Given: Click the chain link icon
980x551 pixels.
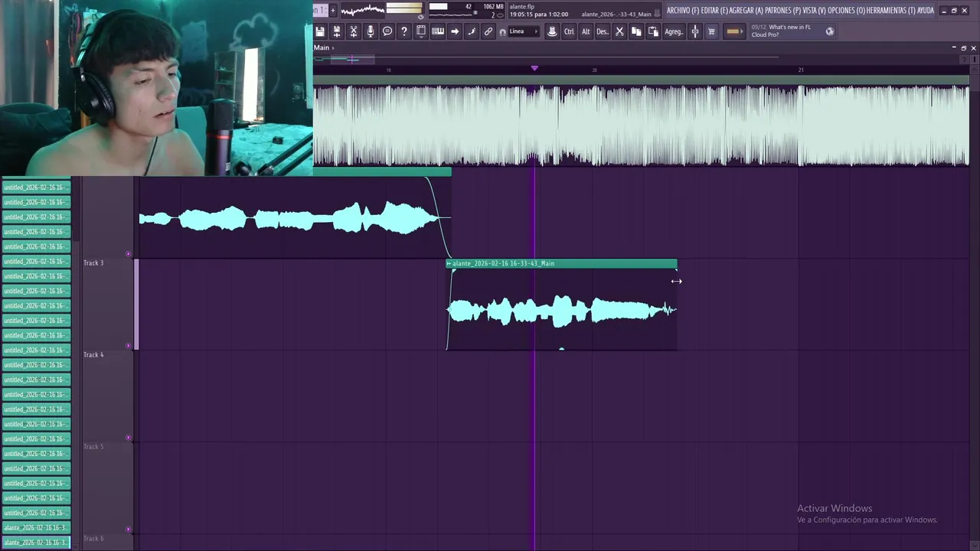Looking at the screenshot, I should click(x=488, y=31).
